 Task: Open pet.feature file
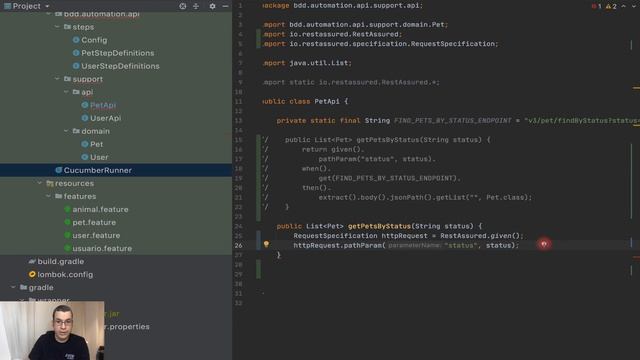point(94,222)
